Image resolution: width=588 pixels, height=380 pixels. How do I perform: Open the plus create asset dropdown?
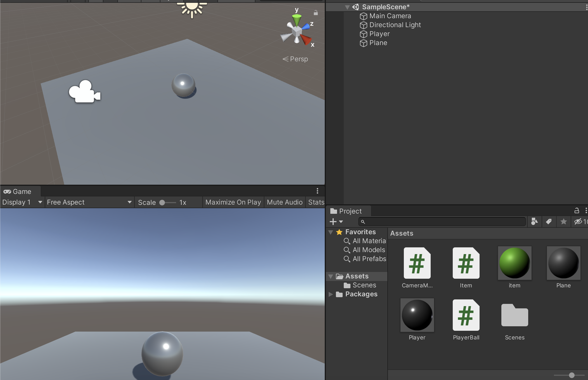click(336, 222)
